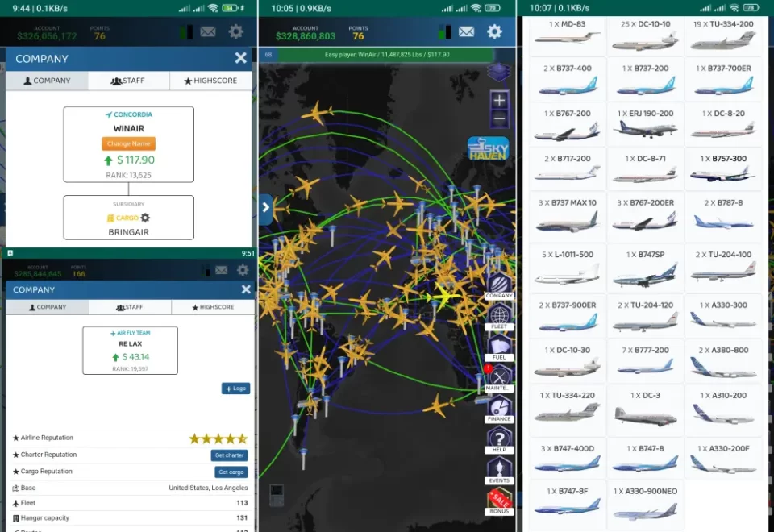This screenshot has height=532, width=774.
Task: Click the green Easy player progress bar
Action: [387, 55]
